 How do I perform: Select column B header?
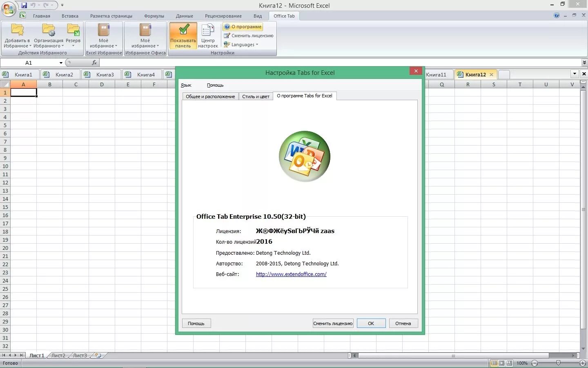point(49,85)
